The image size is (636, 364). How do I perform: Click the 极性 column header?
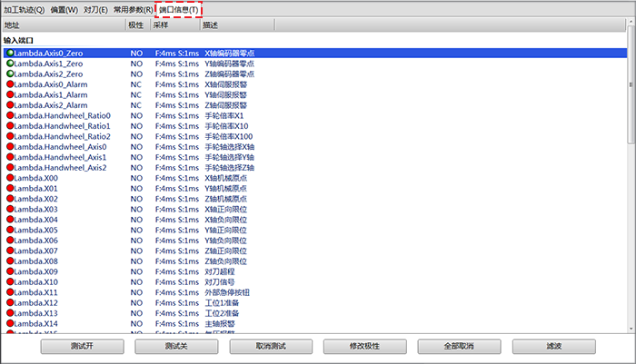click(x=138, y=25)
